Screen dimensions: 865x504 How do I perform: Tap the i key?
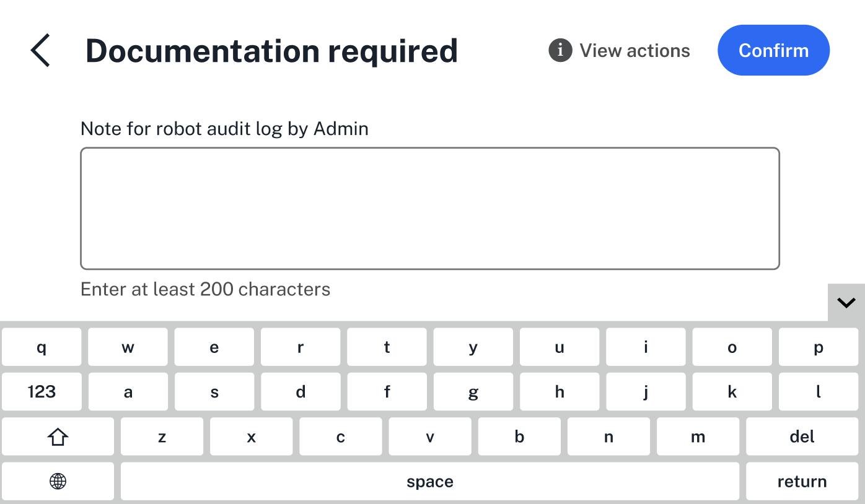[x=646, y=347]
